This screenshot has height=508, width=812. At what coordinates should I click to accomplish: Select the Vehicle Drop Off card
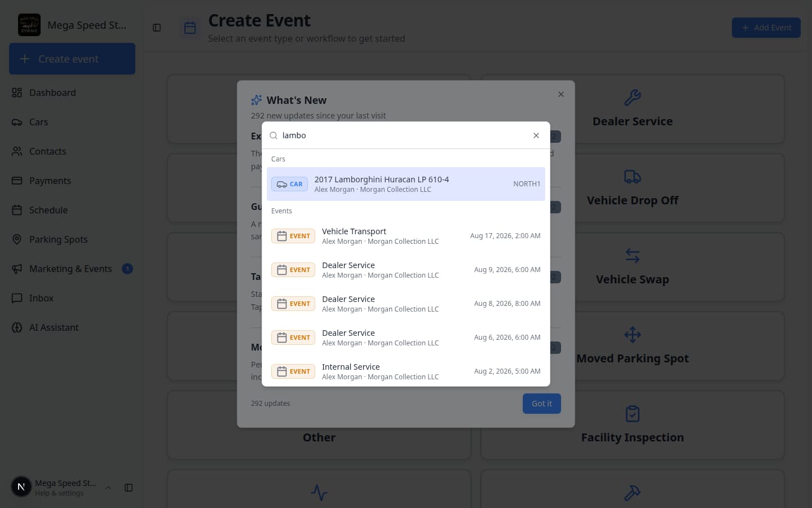coord(633,188)
